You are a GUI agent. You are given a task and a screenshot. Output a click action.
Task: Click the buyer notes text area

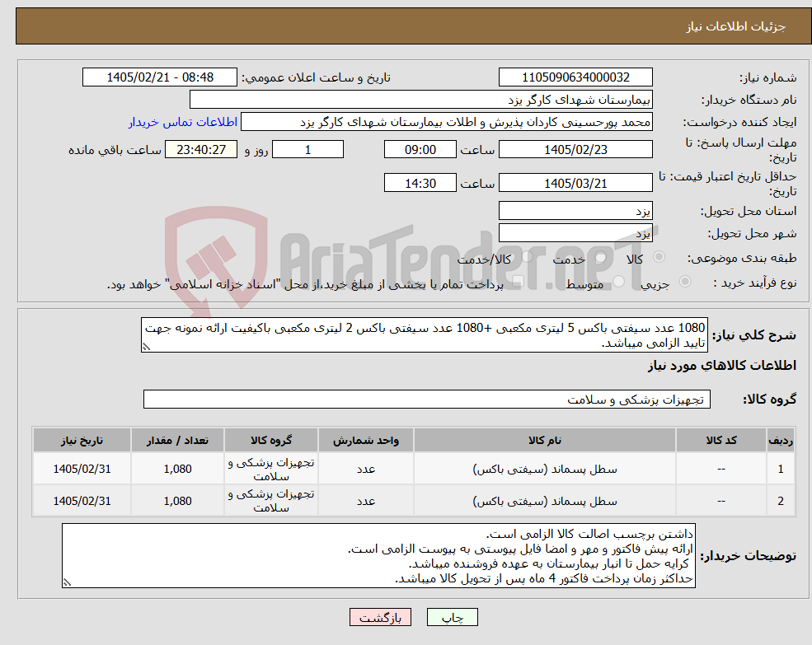tap(378, 555)
